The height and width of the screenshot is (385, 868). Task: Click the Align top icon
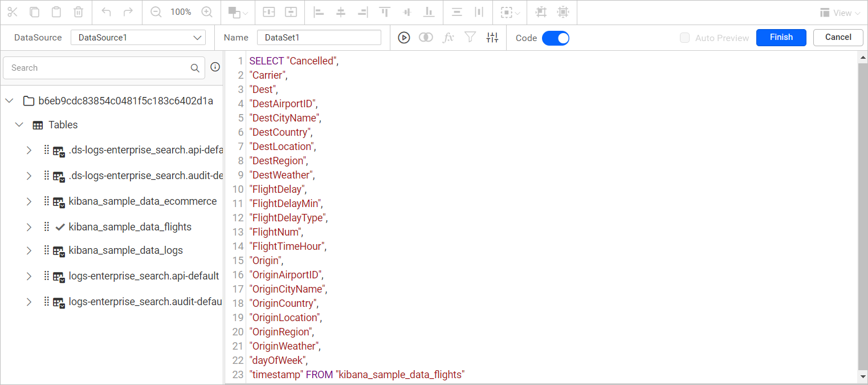click(385, 12)
